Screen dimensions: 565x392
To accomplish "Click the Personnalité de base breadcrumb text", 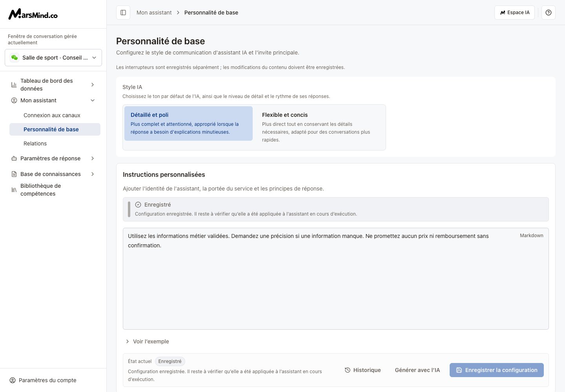I will click(211, 13).
